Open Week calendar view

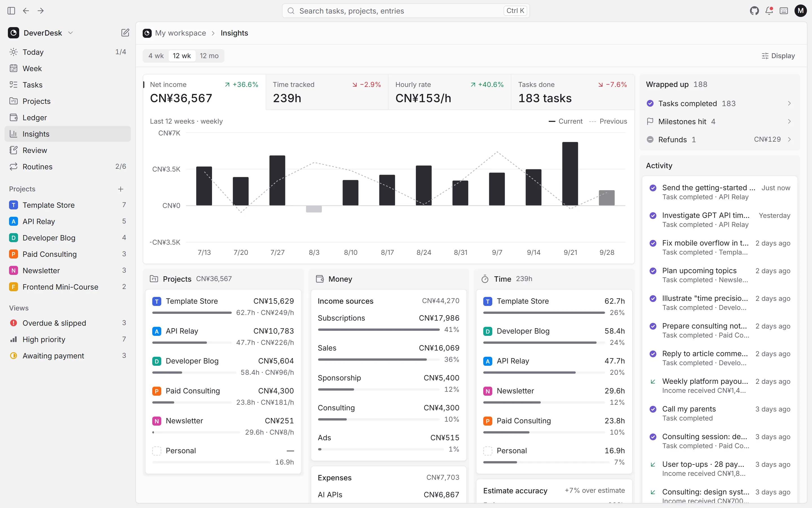(67, 68)
